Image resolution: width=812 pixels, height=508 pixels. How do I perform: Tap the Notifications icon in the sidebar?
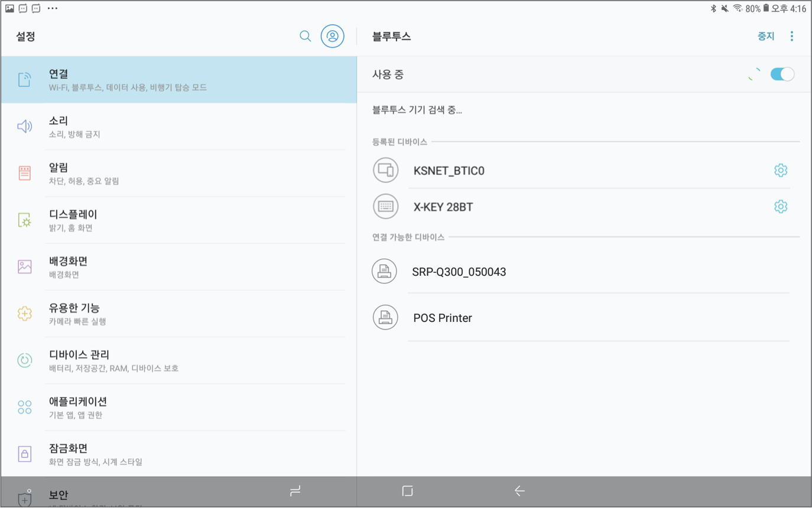pos(24,173)
